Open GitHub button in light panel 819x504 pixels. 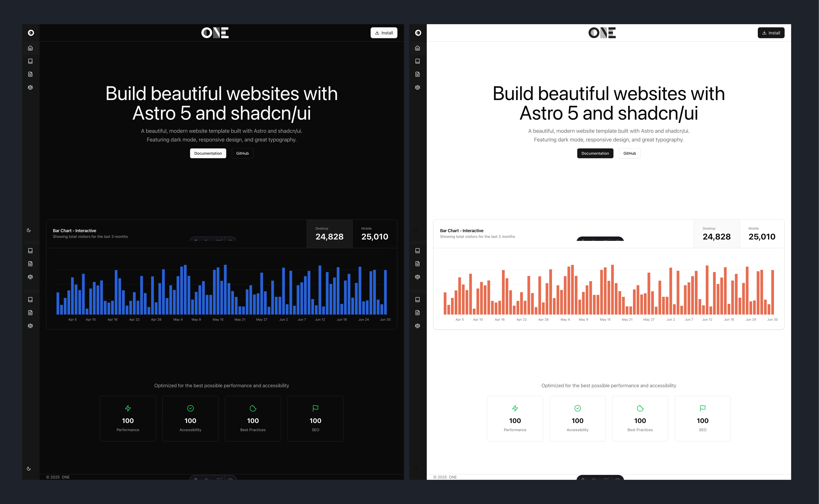[630, 153]
